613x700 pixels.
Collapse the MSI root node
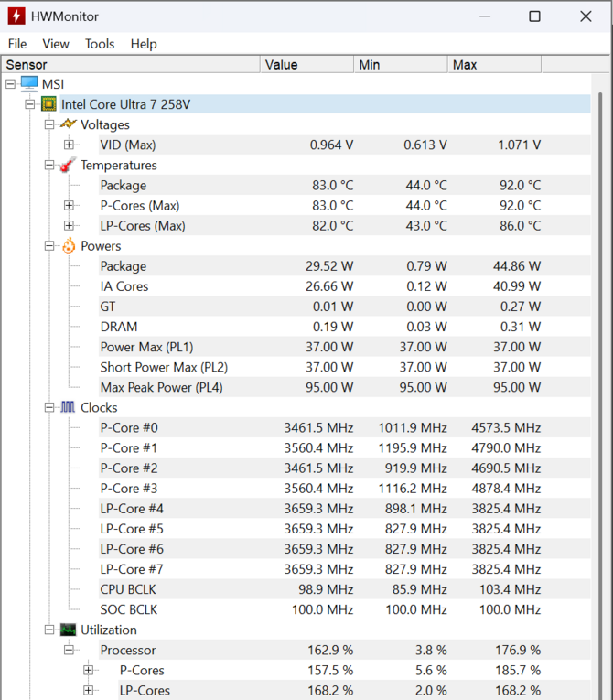tap(10, 84)
